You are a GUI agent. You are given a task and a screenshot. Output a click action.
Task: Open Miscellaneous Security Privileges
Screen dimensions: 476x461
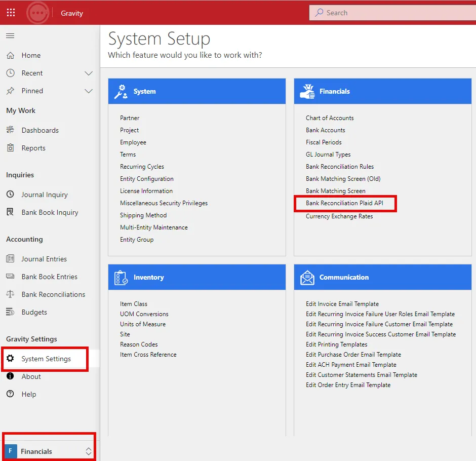164,203
